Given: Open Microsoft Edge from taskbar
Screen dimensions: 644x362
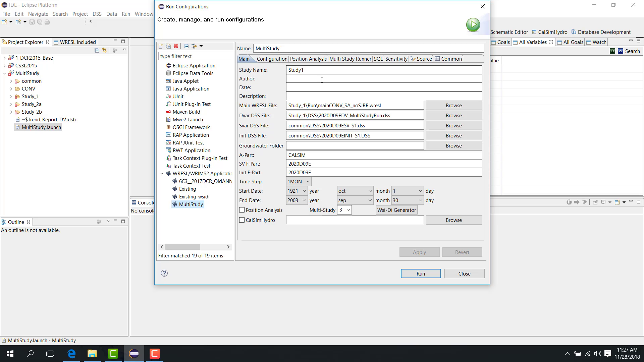Looking at the screenshot, I should click(71, 354).
